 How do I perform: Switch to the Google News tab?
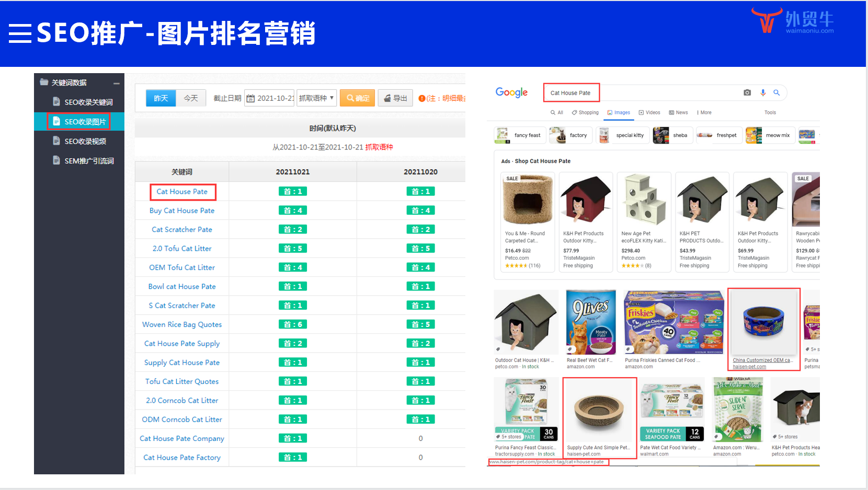tap(678, 112)
